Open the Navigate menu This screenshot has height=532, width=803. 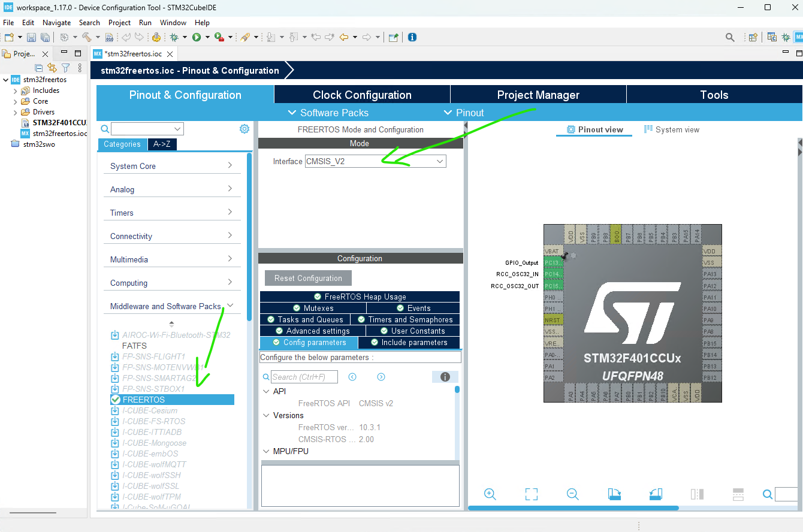click(x=56, y=22)
